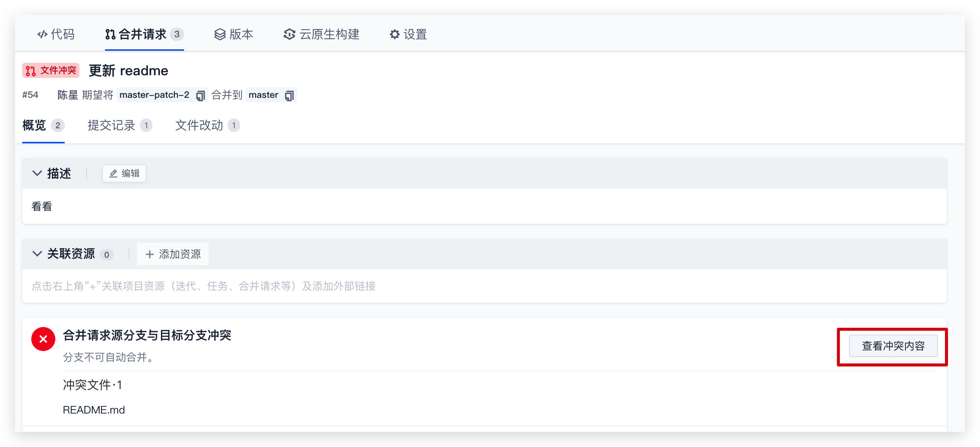Copy the master branch name icon
Viewport: 980px width, 447px height.
[289, 95]
